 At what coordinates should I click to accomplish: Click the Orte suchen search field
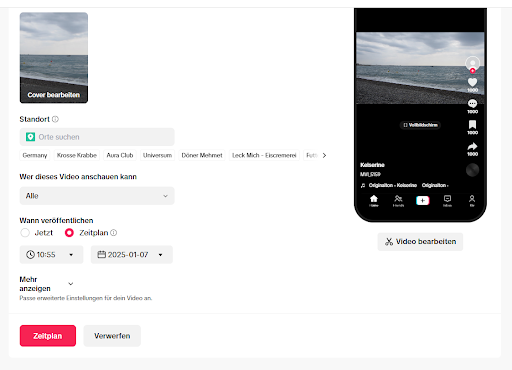tap(97, 137)
